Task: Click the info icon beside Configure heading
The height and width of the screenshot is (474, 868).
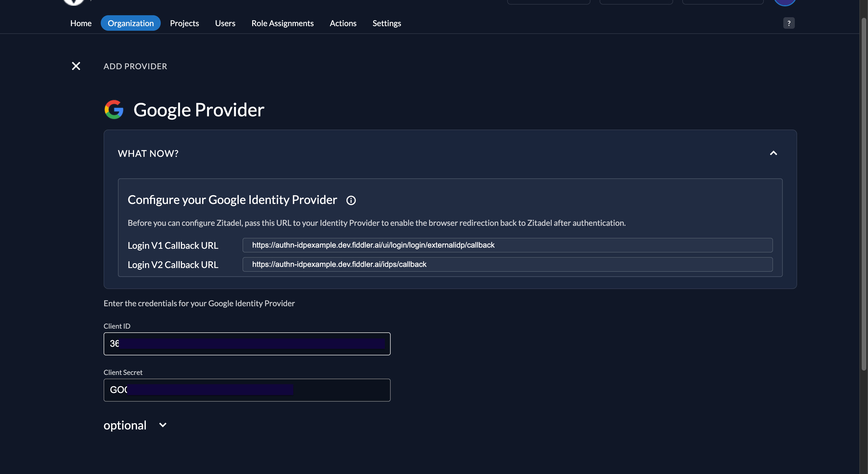Action: (x=351, y=200)
